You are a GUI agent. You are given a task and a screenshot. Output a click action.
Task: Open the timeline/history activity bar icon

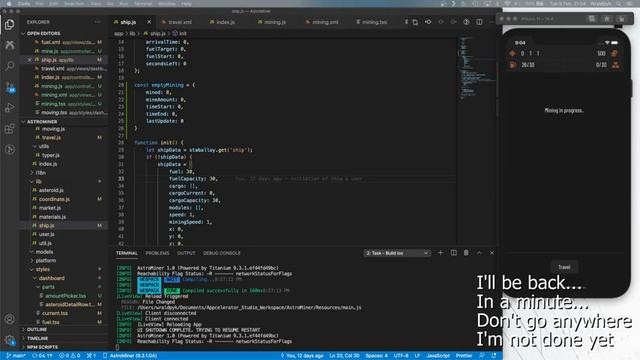point(9,149)
